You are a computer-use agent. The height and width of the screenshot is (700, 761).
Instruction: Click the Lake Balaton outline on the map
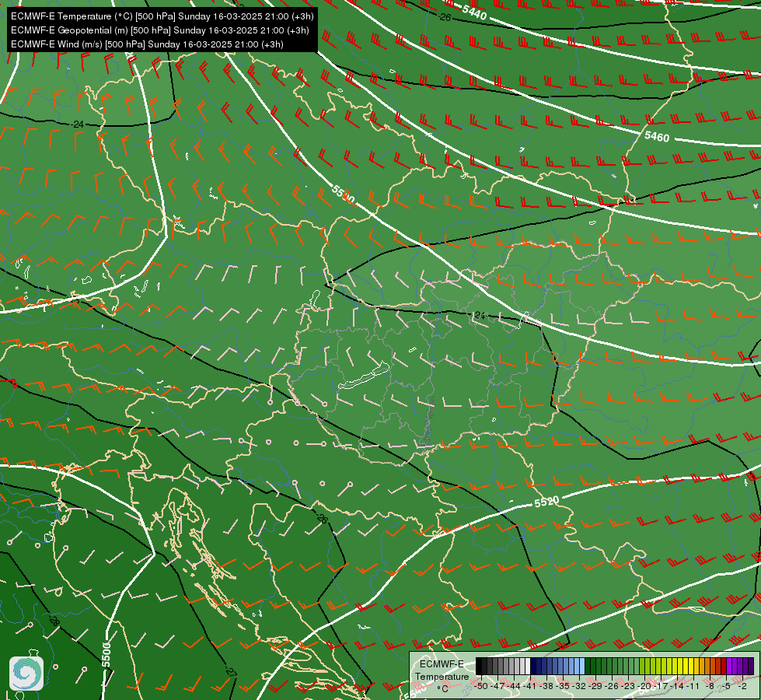tap(364, 375)
